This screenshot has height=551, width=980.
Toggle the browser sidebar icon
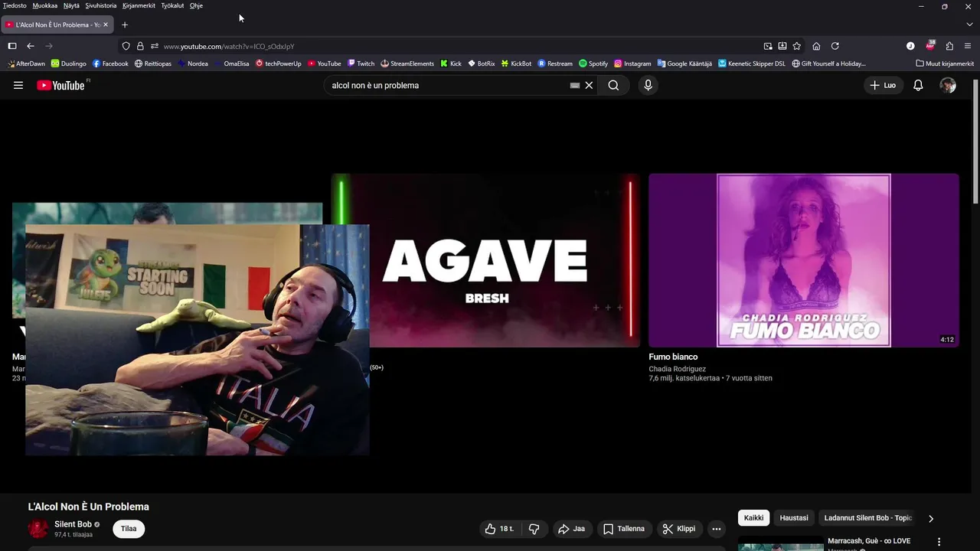12,46
